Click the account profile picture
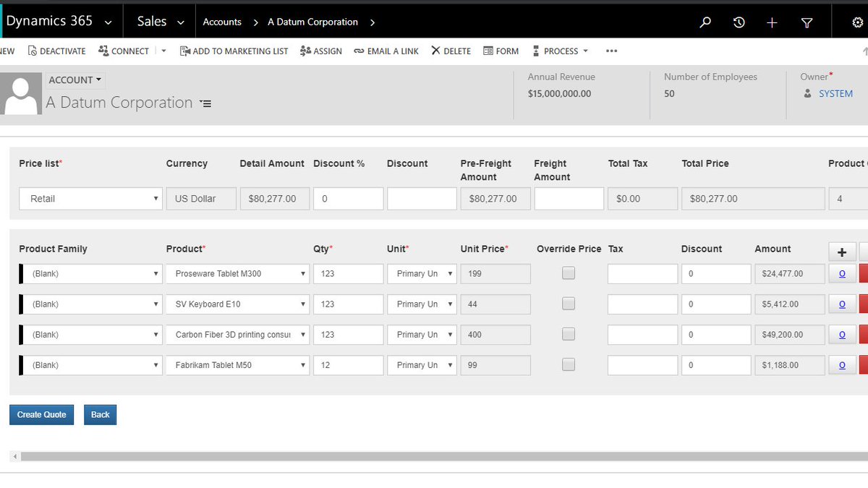Image resolution: width=868 pixels, height=488 pixels. (21, 93)
